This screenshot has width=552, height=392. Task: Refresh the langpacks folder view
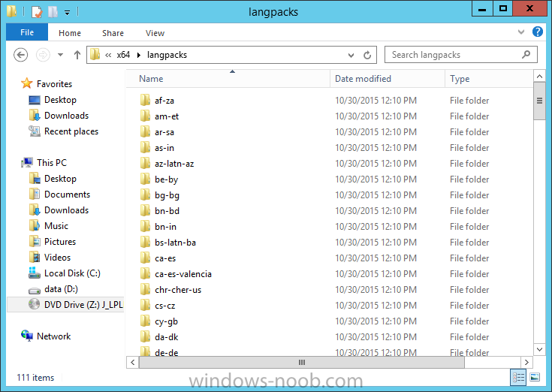click(x=367, y=56)
